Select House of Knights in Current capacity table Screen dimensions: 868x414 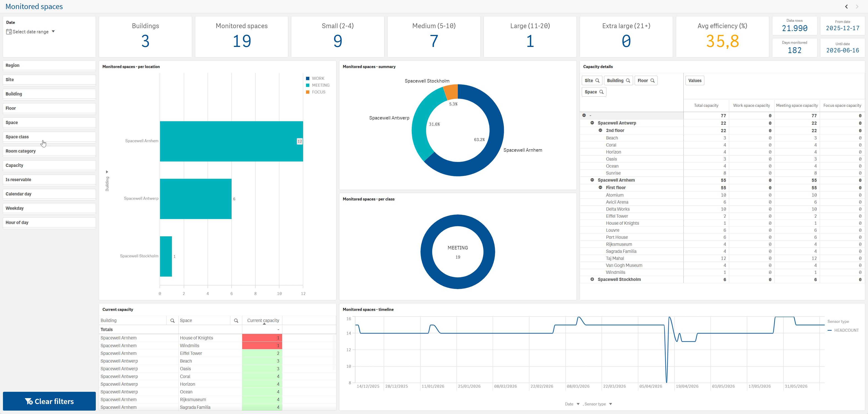(196, 338)
